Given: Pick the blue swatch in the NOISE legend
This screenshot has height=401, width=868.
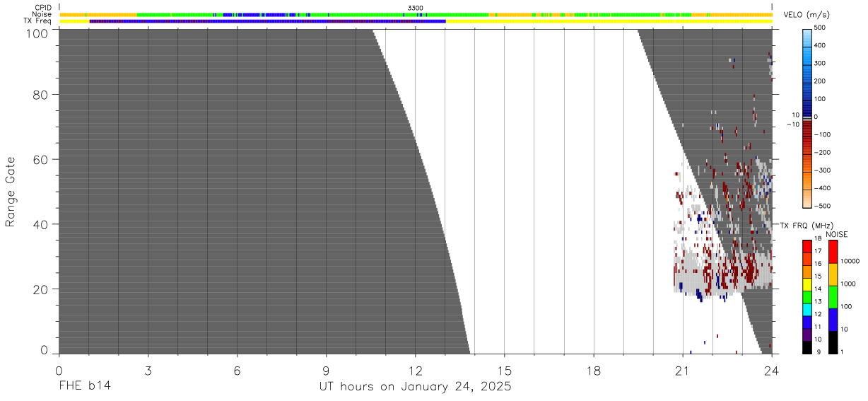Looking at the screenshot, I should 833,320.
